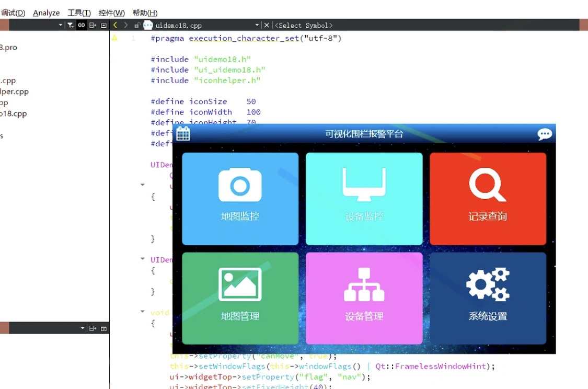Image resolution: width=588 pixels, height=389 pixels.
Task: Click the picture icon on 地图管理 tile
Action: tap(240, 284)
